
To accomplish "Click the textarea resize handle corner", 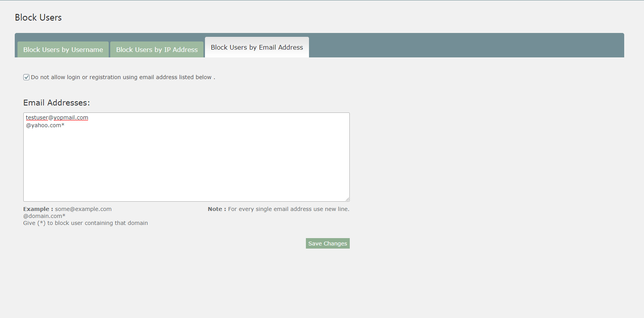I will (x=347, y=199).
